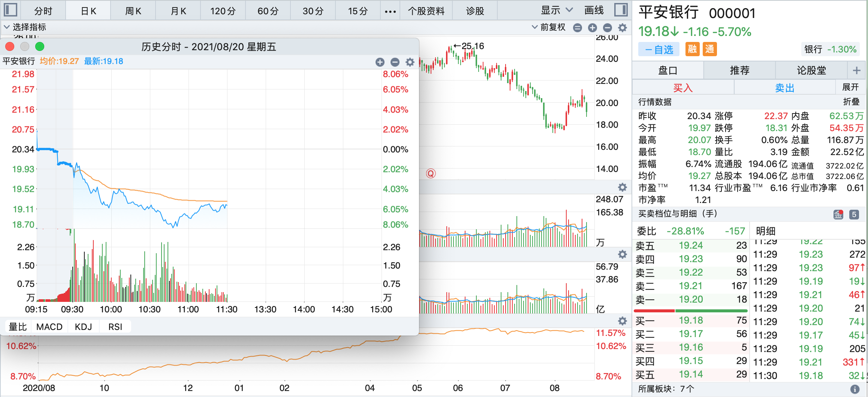868x397 pixels.
Task: Expand the 选择指标 indicator dropdown
Action: [x=25, y=27]
